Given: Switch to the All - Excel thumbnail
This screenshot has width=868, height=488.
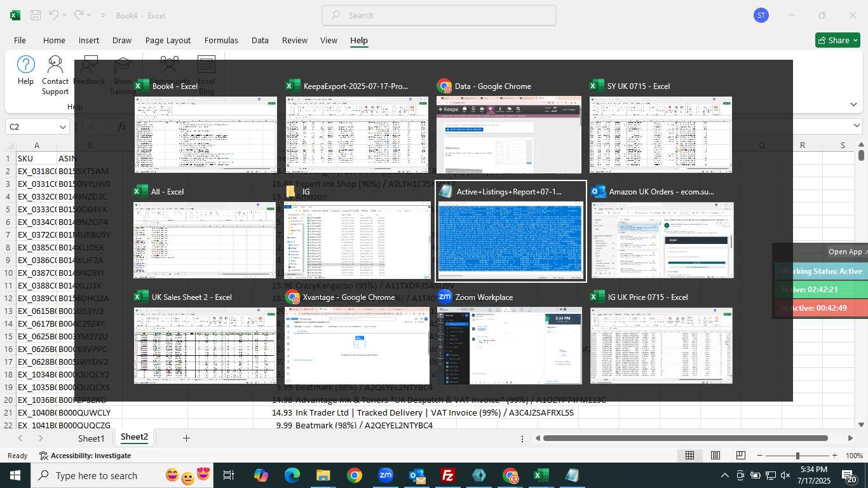Looking at the screenshot, I should click(x=205, y=240).
